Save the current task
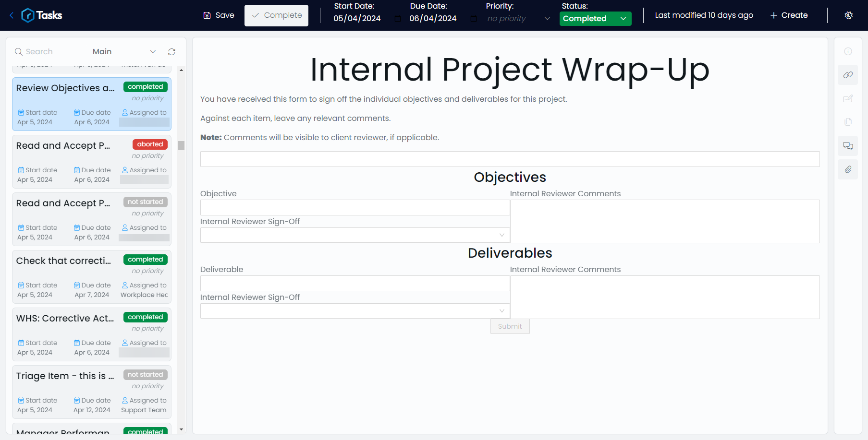 [219, 15]
